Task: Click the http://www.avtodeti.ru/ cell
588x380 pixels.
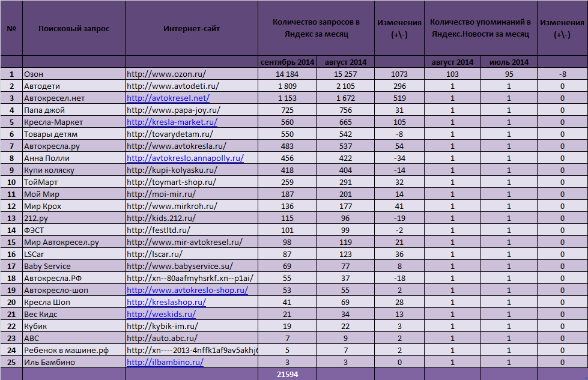Action: 192,86
